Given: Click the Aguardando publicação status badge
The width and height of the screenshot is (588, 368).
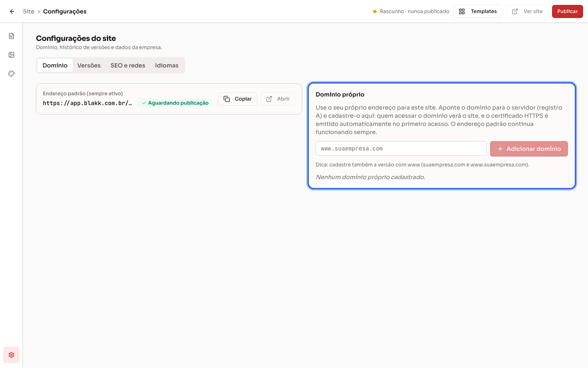Looking at the screenshot, I should click(x=175, y=103).
